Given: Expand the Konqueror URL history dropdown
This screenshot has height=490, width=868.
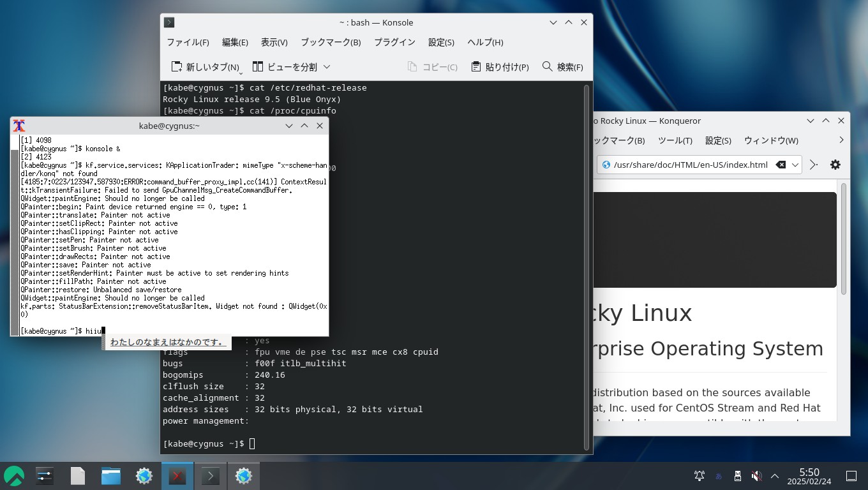Looking at the screenshot, I should coord(795,165).
